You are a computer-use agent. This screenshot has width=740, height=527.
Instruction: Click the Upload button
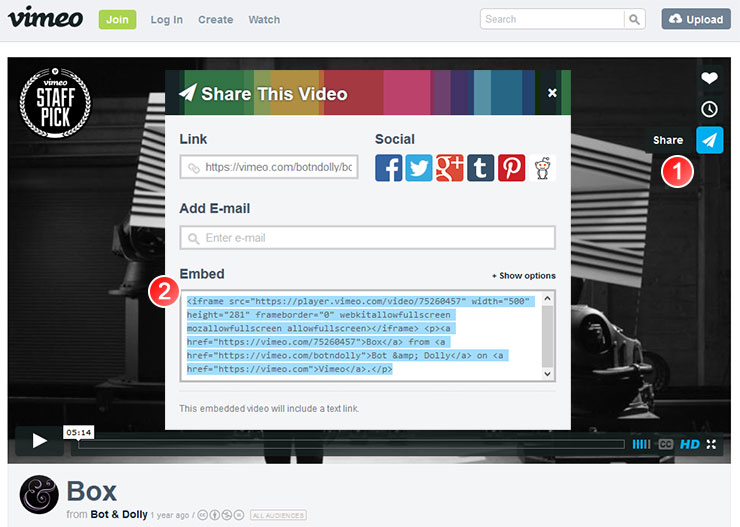tap(696, 19)
